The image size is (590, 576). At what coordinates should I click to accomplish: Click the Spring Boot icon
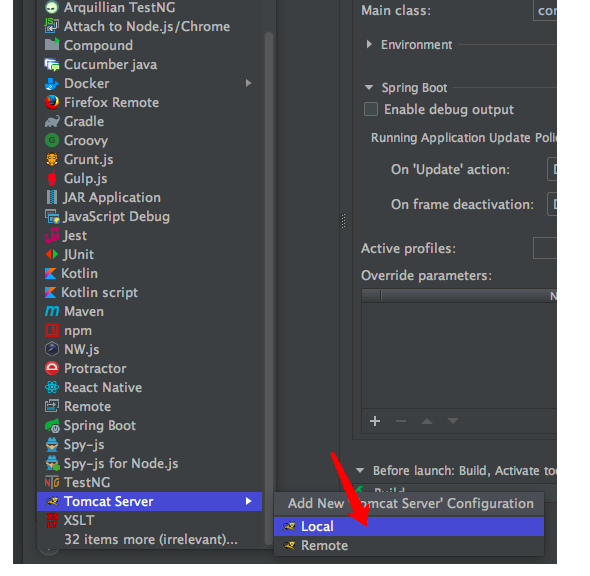click(x=52, y=426)
